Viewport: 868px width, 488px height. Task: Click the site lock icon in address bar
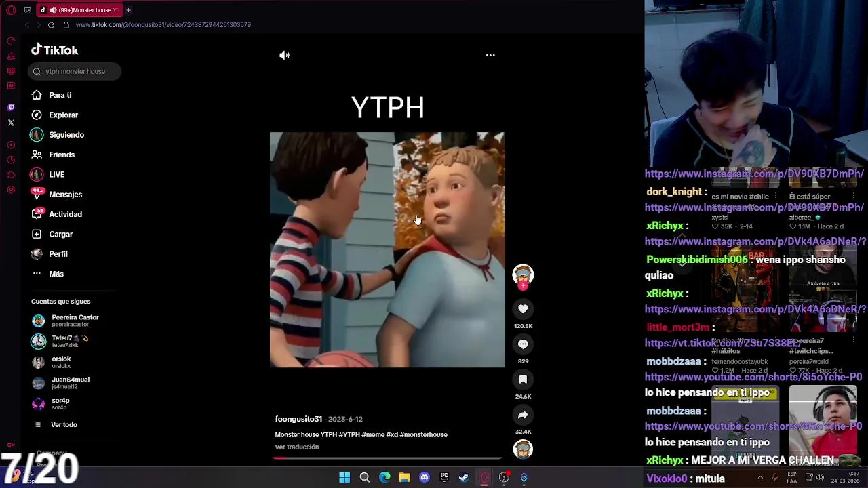coord(66,25)
